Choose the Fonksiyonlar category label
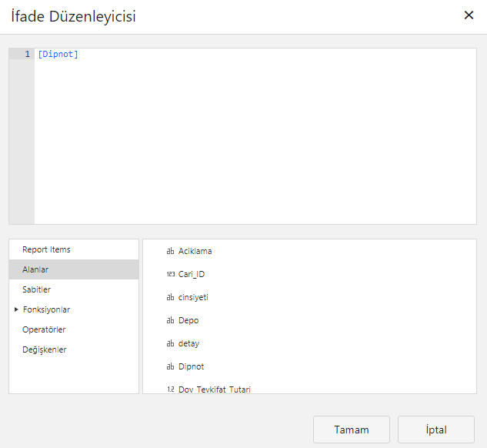The width and height of the screenshot is (487, 448). pos(47,309)
